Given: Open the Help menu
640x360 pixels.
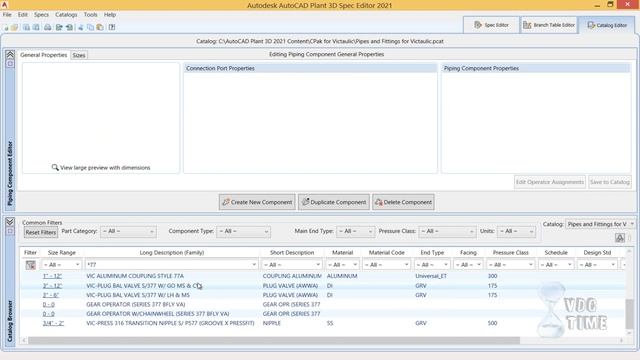Looking at the screenshot, I should [110, 14].
